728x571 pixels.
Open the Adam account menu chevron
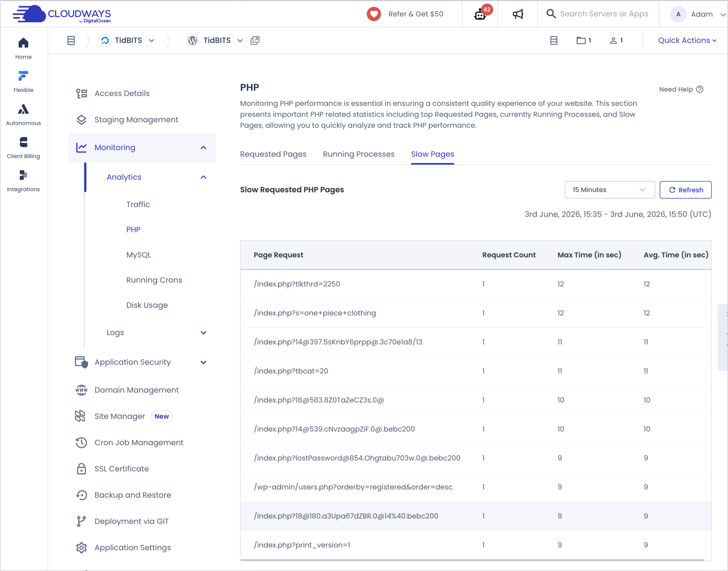(723, 15)
